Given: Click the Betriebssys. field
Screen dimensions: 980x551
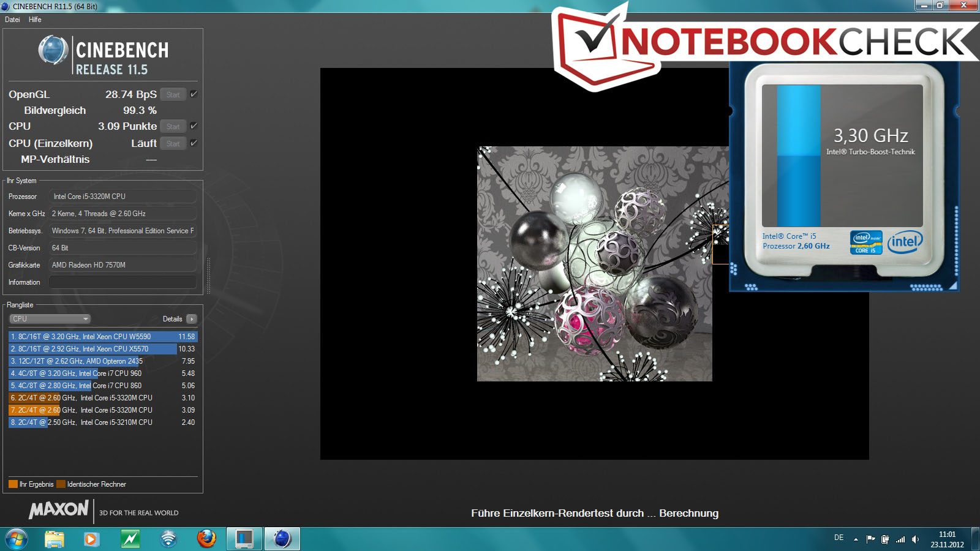Looking at the screenshot, I should (x=123, y=231).
